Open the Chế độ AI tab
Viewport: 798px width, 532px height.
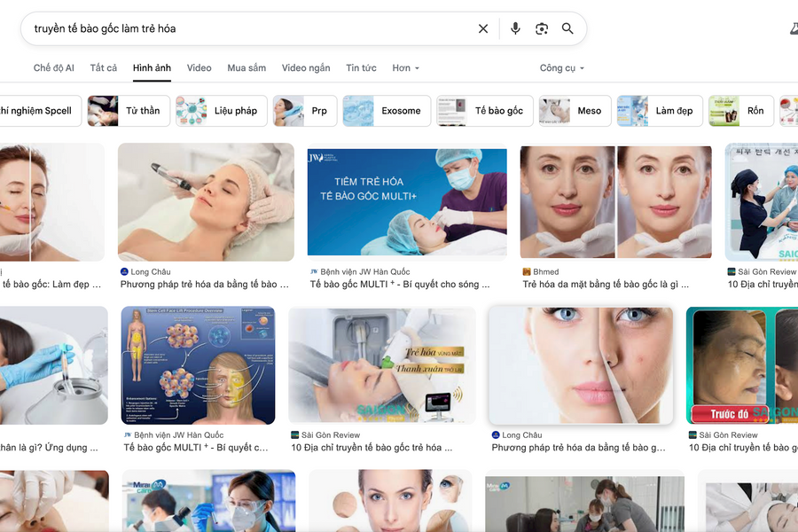[x=54, y=68]
